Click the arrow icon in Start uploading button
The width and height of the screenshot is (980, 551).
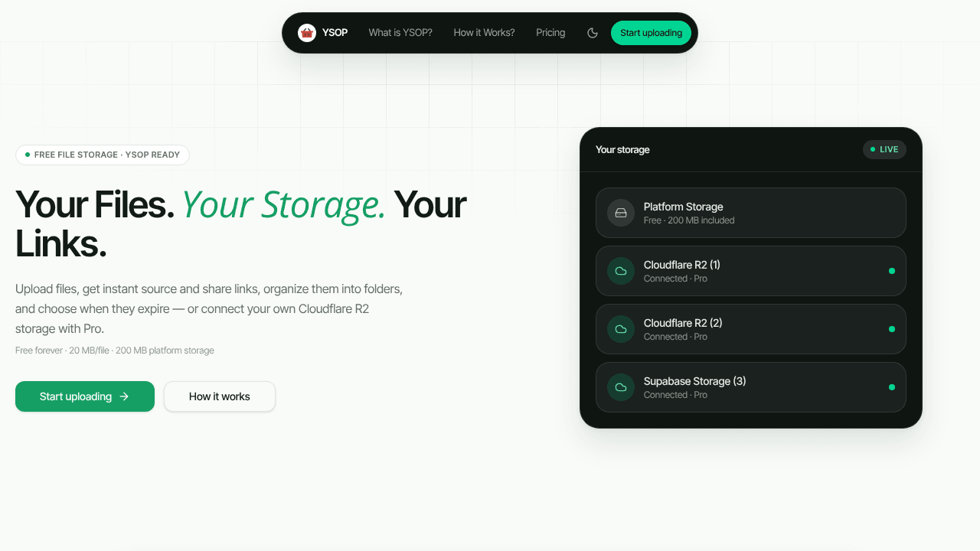124,396
